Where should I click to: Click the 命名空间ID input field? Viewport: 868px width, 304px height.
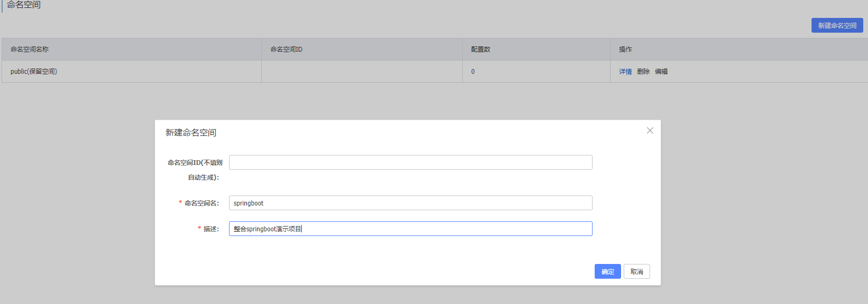click(411, 162)
